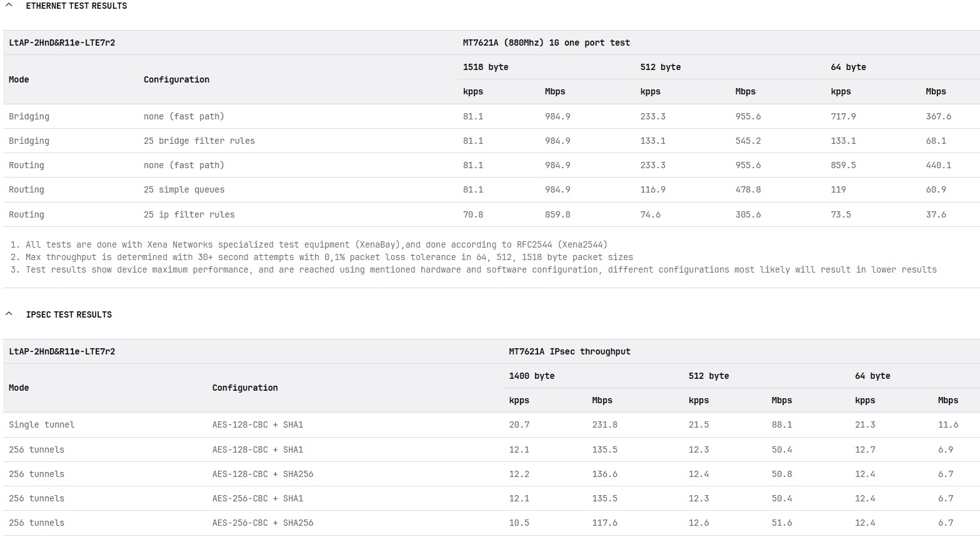980x537 pixels.
Task: Click the IPSEC TEST RESULTS heading text
Action: [69, 314]
